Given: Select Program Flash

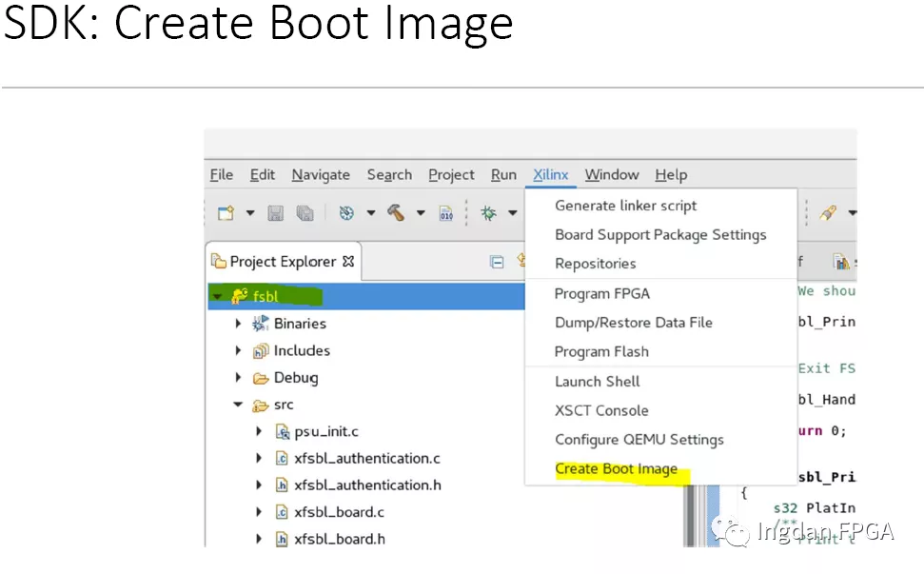Looking at the screenshot, I should (x=601, y=352).
